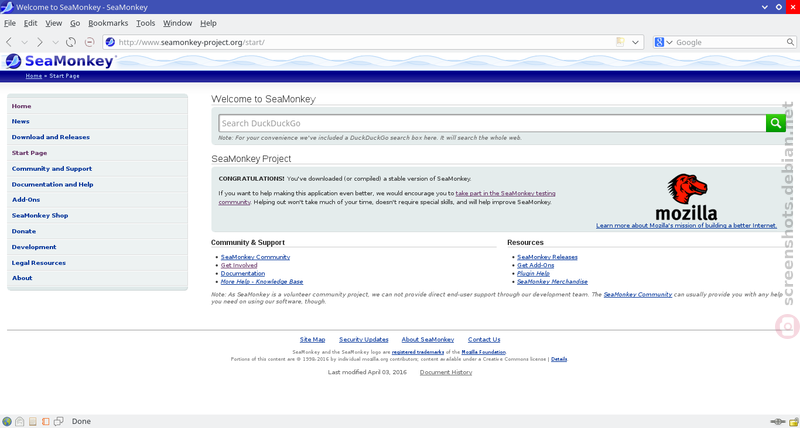Stop loading the page

pos(89,42)
